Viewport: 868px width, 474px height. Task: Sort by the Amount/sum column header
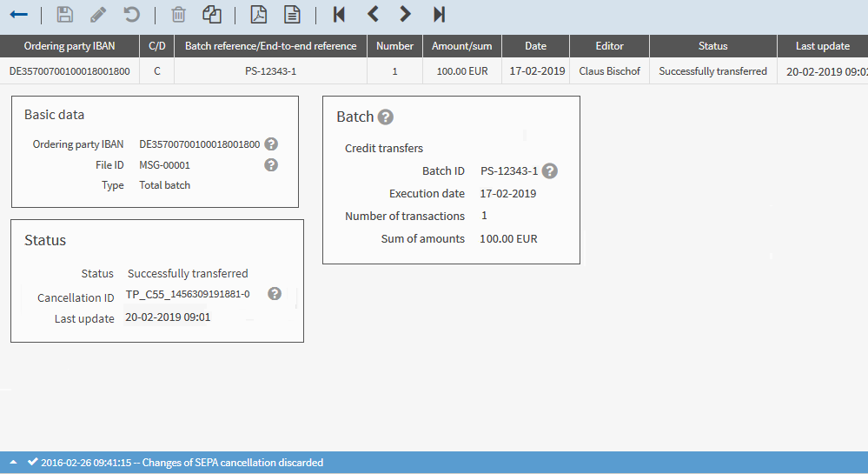click(x=461, y=46)
